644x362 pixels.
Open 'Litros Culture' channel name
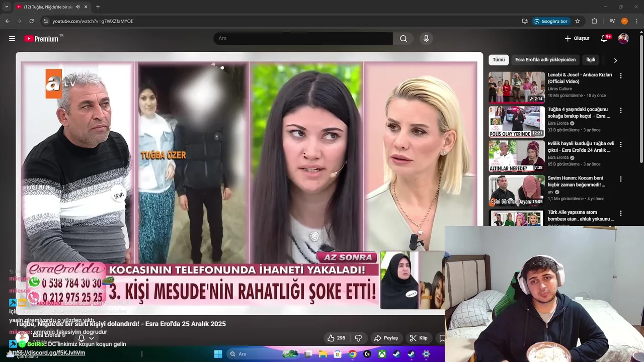[x=559, y=88]
